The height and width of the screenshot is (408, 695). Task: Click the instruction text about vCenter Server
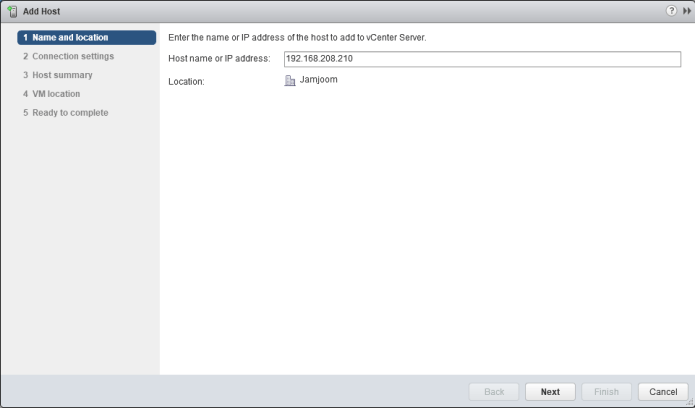[x=298, y=38]
